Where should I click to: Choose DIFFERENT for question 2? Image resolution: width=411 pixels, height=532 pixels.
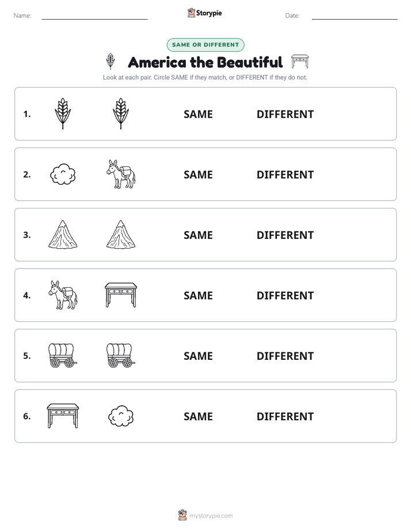(285, 174)
